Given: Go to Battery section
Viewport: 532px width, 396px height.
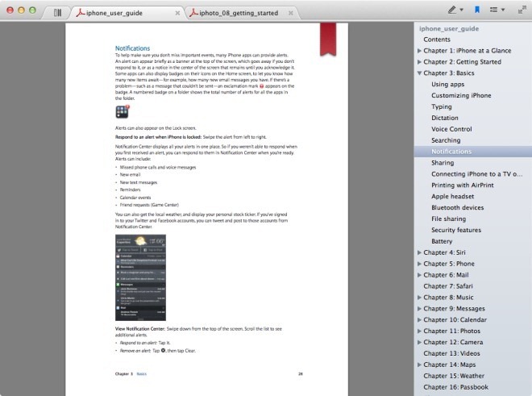Looking at the screenshot, I should point(442,241).
